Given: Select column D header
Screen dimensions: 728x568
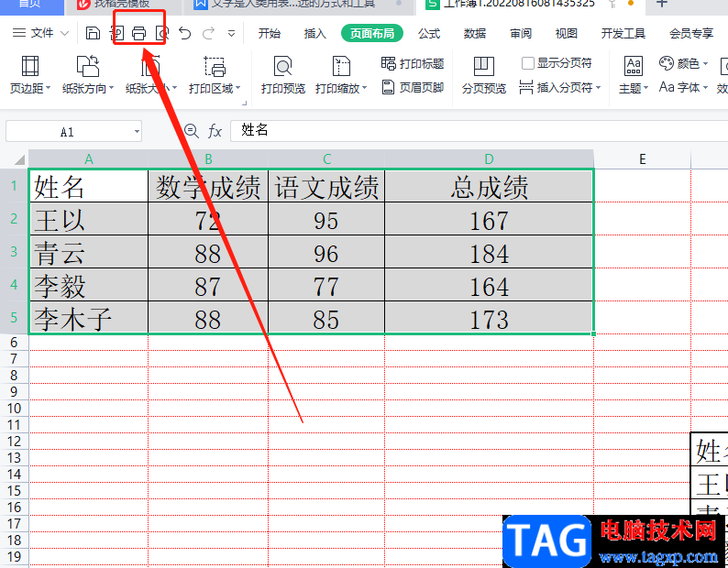Looking at the screenshot, I should (489, 159).
